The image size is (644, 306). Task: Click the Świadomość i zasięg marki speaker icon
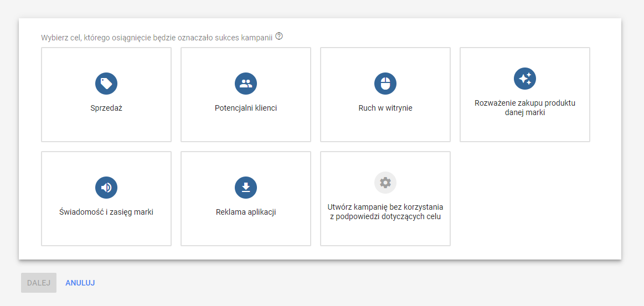(x=106, y=188)
